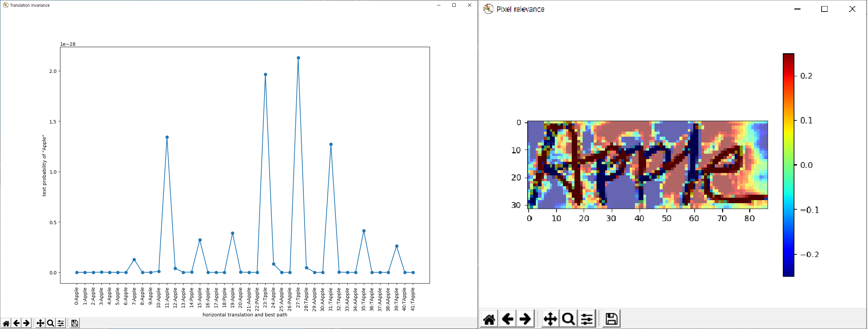Click the dark blue bottom of the colorbar

click(789, 273)
